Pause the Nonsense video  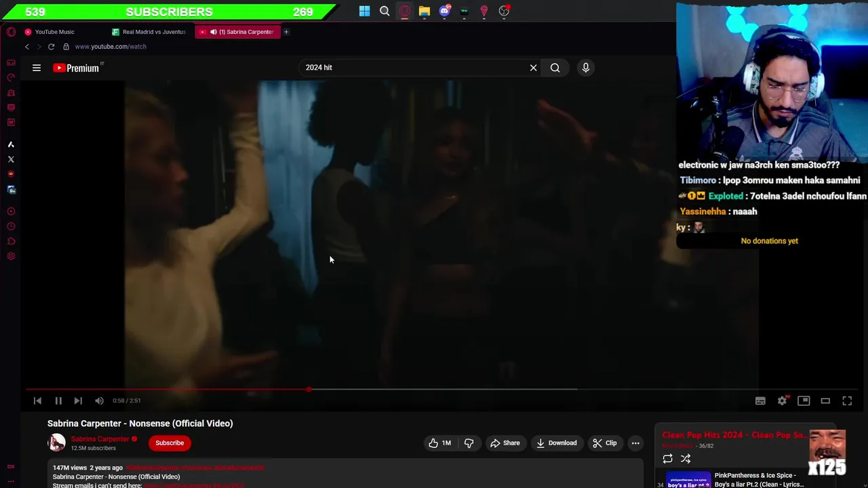tap(58, 401)
